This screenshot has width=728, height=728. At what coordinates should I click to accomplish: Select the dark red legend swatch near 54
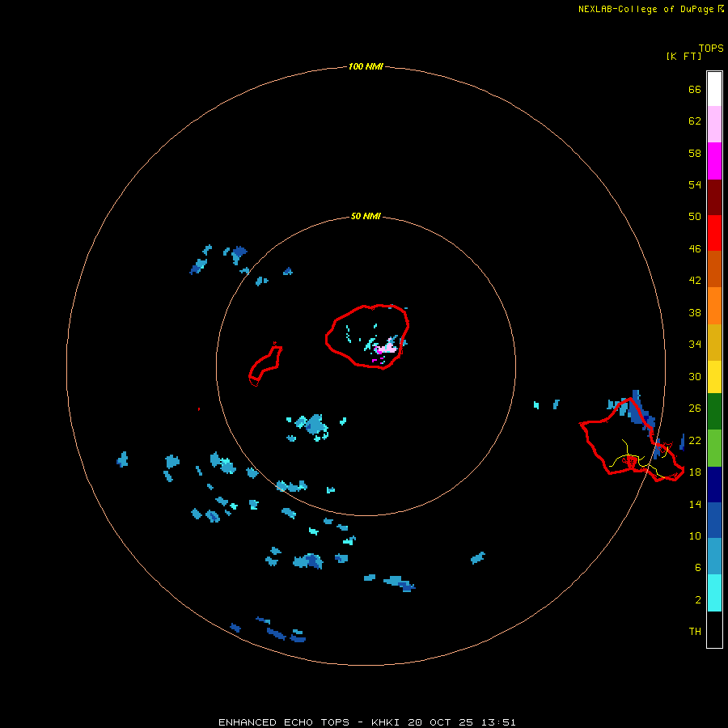714,197
